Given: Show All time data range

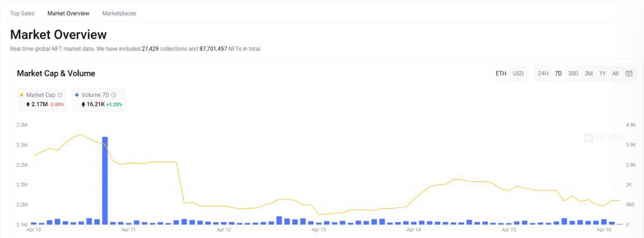Looking at the screenshot, I should point(615,73).
